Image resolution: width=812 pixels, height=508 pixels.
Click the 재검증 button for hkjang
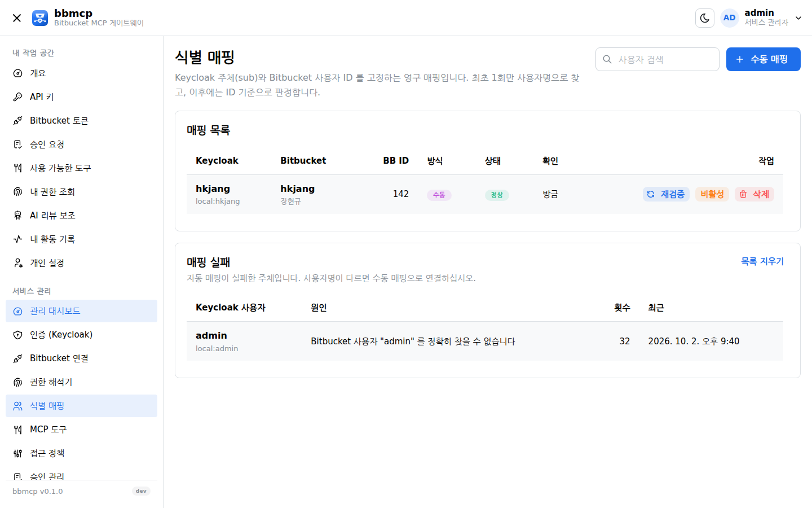pyautogui.click(x=666, y=194)
